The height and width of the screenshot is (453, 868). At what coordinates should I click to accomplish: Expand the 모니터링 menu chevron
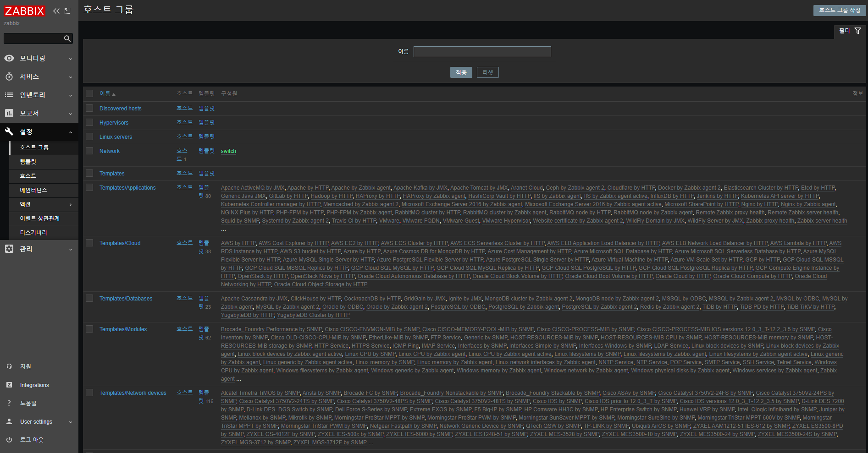pos(71,59)
